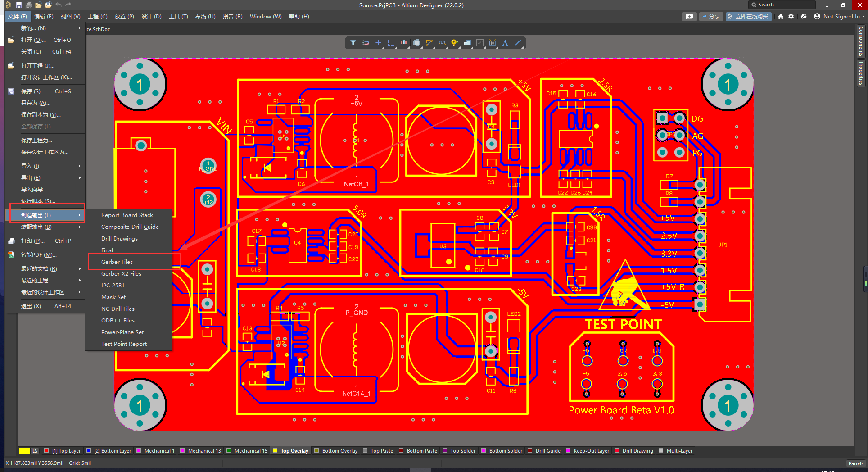Select the Place Polygon Pour icon
Image resolution: width=868 pixels, height=472 pixels.
(467, 43)
